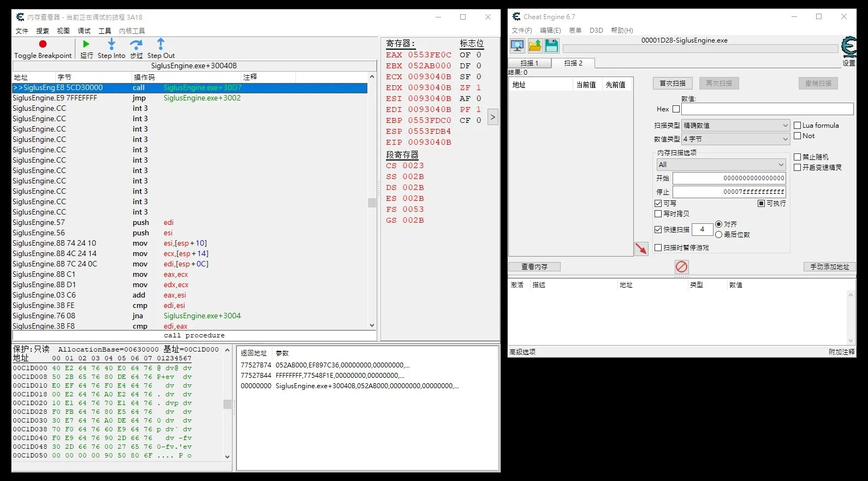Screen dimensions: 868x481
Task: Click the 数值 input field
Action: coord(766,109)
